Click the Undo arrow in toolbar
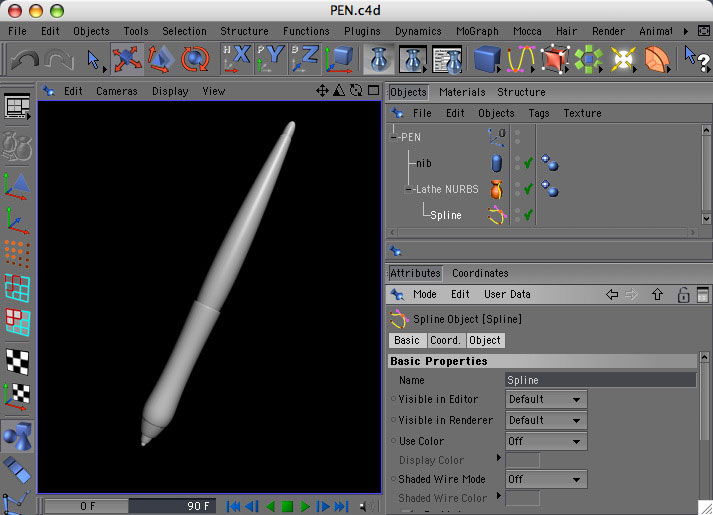This screenshot has height=515, width=713. (x=23, y=60)
